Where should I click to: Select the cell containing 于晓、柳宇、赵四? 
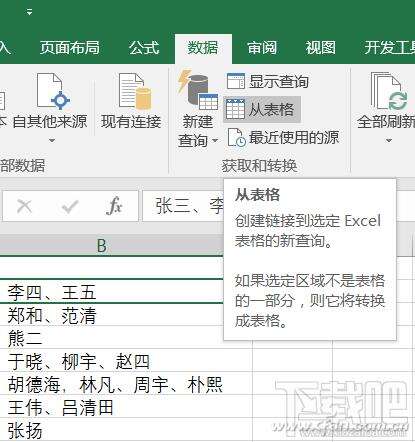[x=126, y=361]
